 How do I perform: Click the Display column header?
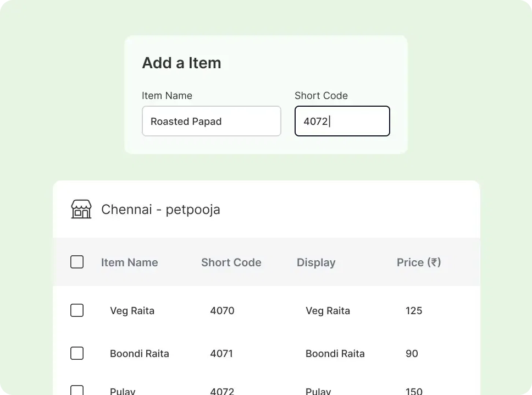click(x=316, y=262)
